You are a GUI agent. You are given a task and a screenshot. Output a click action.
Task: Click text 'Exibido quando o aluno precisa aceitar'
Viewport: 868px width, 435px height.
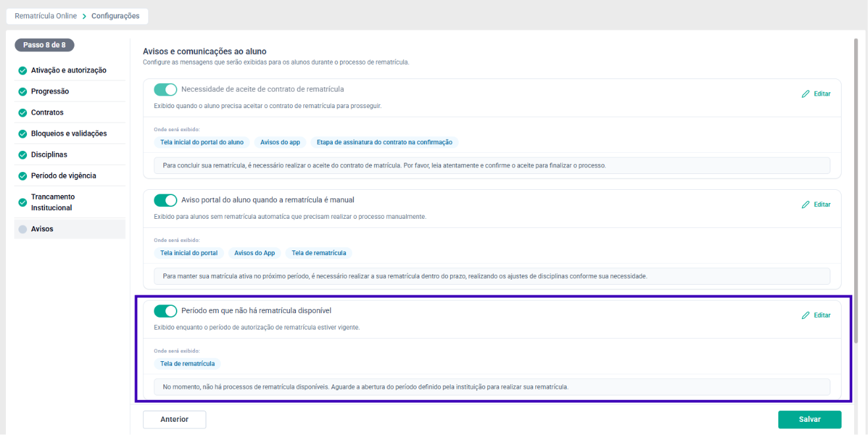(268, 105)
